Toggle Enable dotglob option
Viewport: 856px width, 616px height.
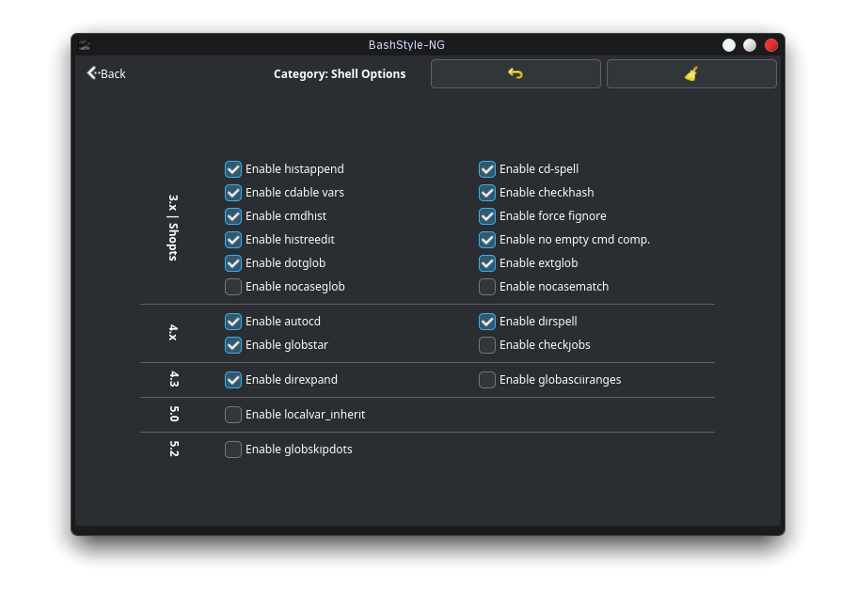click(233, 263)
